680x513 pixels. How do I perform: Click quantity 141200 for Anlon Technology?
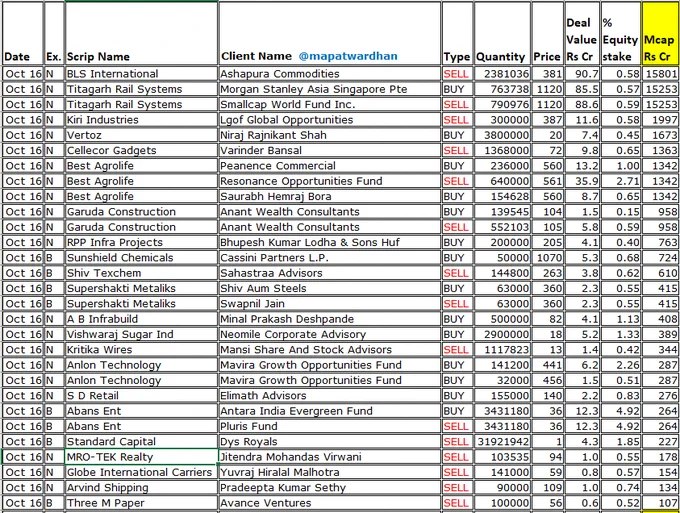click(502, 365)
